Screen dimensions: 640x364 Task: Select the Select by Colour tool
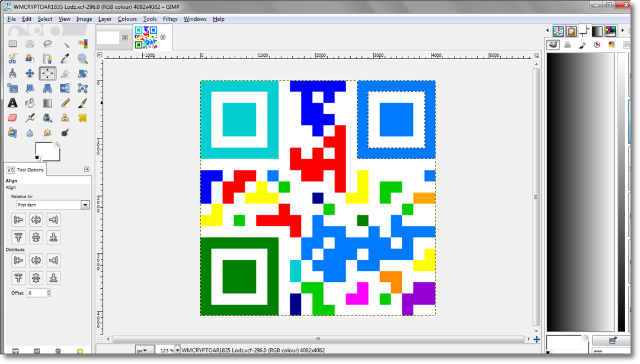(x=82, y=44)
